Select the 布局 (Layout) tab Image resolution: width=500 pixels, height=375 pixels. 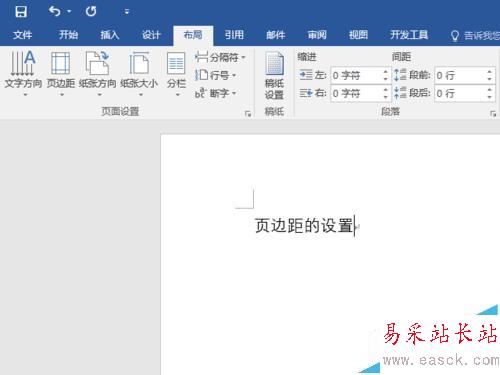[x=193, y=35]
